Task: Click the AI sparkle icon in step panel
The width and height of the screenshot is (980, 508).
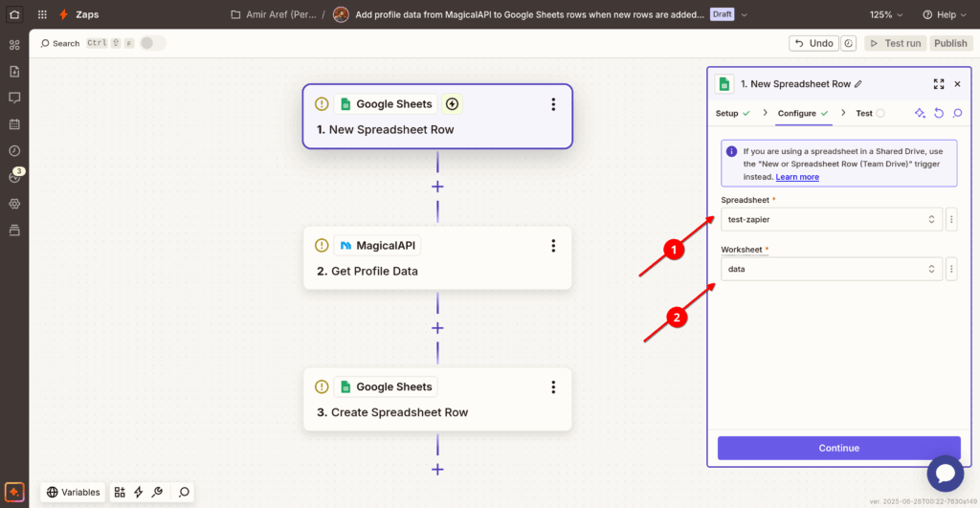Action: 920,113
